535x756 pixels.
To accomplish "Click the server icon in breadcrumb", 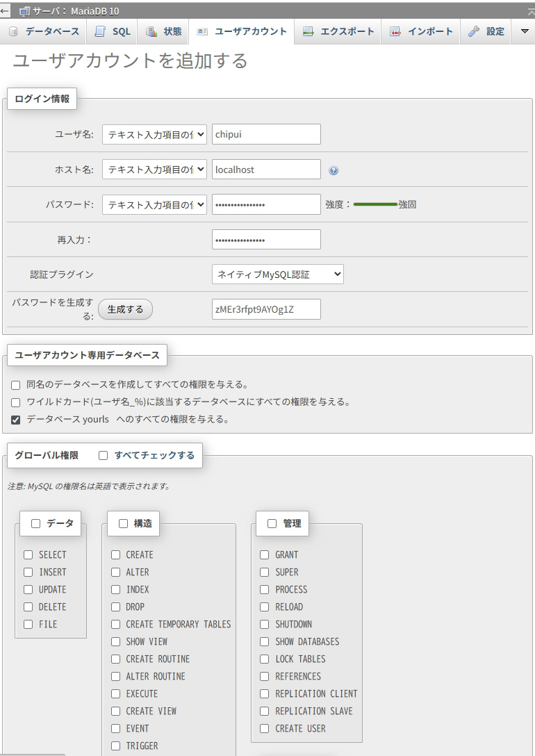I will (24, 11).
